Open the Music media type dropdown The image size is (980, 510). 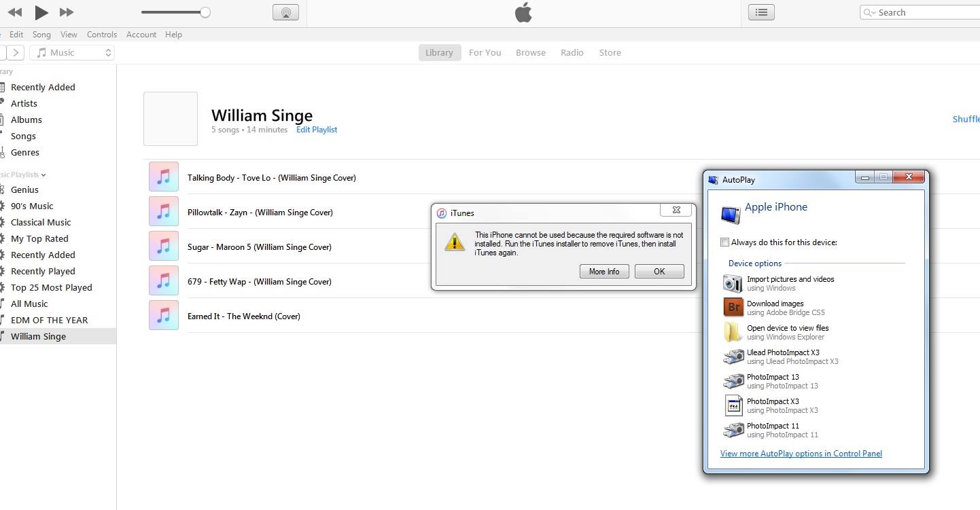click(72, 52)
